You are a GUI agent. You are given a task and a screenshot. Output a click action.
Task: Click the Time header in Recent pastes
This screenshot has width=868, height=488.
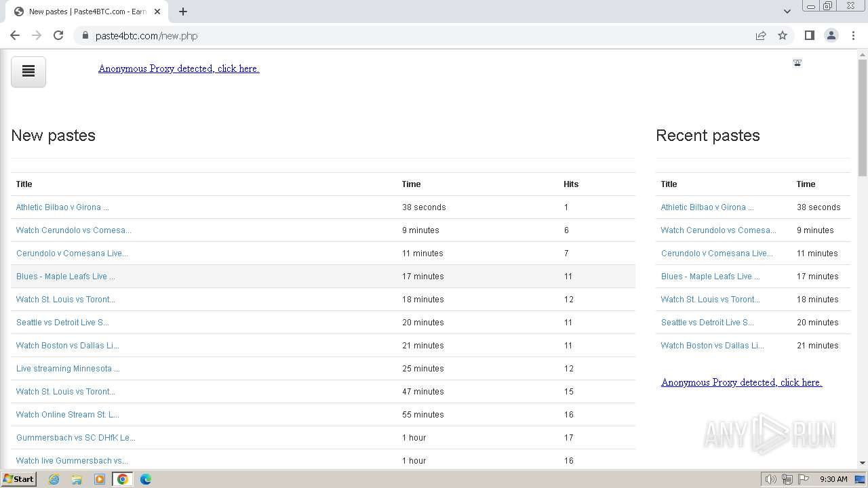click(806, 184)
